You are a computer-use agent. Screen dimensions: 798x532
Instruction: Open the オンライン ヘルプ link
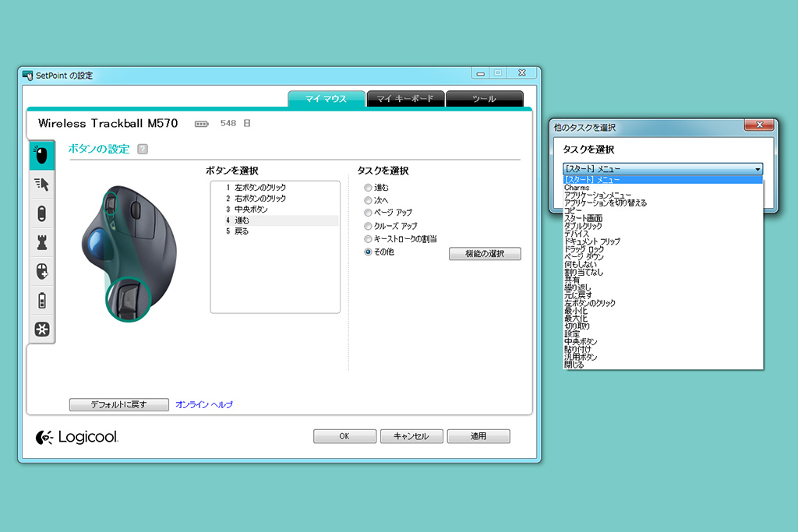point(204,404)
